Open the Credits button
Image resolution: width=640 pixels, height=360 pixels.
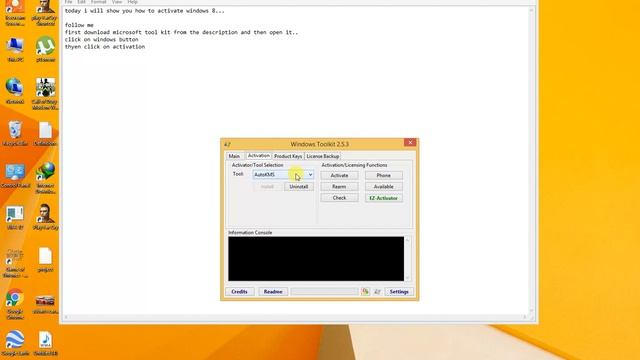[240, 291]
